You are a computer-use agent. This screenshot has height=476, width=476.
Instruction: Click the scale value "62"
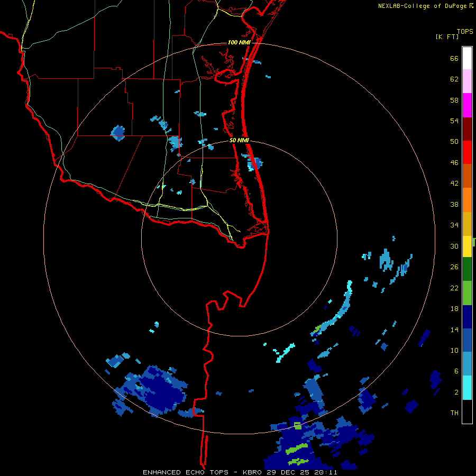454,79
